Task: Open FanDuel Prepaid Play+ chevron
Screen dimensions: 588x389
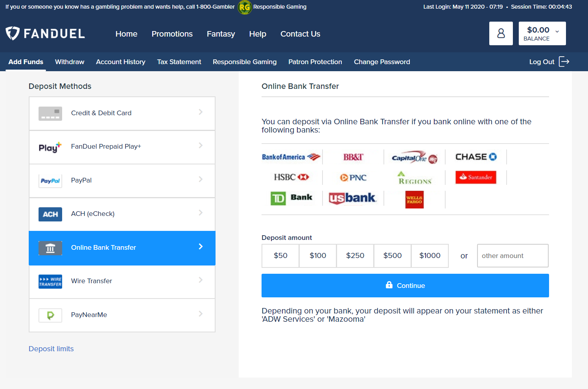Action: pos(201,146)
